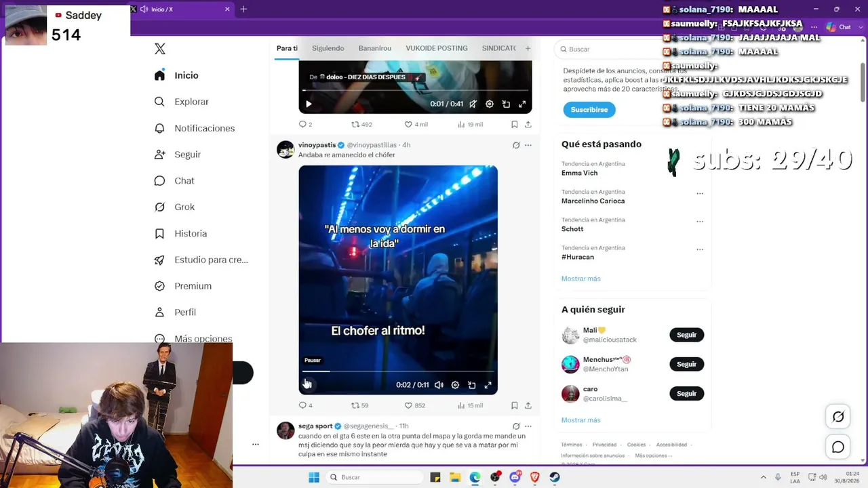View stats for 15 mil views post

(x=471, y=405)
